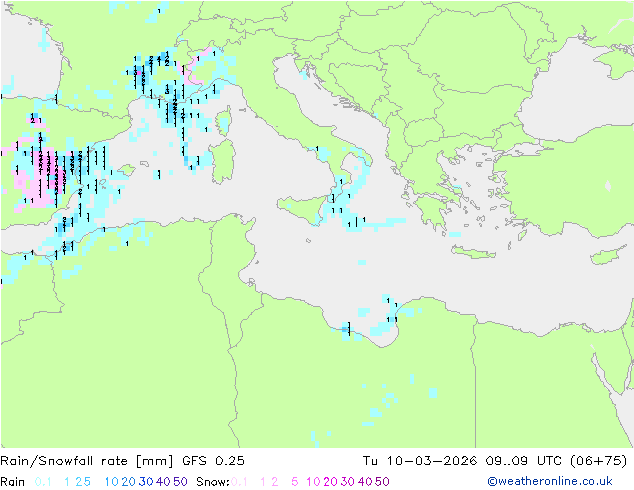Viewport: 634px width, 490px height.
Task: Click the island of Cyprus on the map
Action: coord(609,254)
